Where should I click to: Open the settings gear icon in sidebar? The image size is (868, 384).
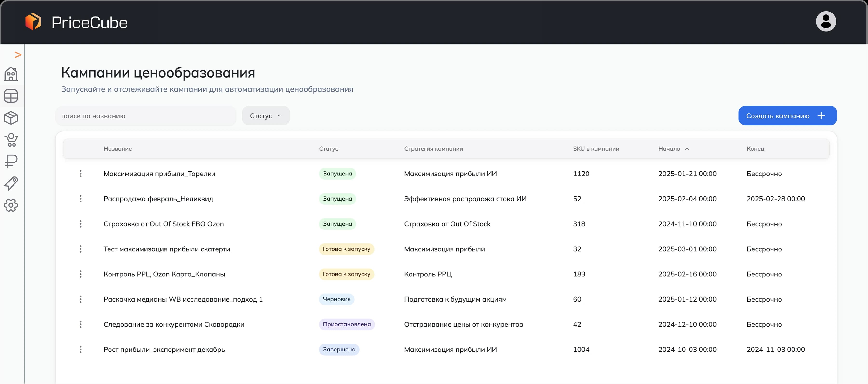click(11, 205)
